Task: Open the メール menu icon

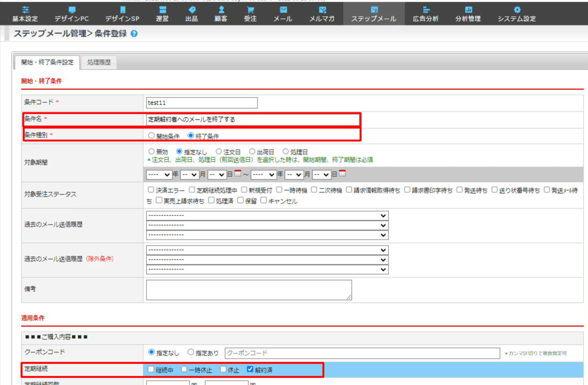Action: click(283, 10)
